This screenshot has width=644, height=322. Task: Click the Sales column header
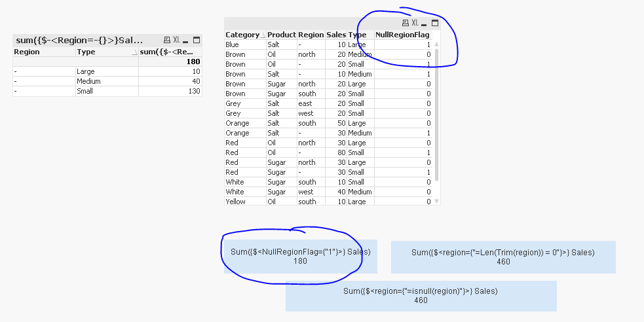(336, 35)
